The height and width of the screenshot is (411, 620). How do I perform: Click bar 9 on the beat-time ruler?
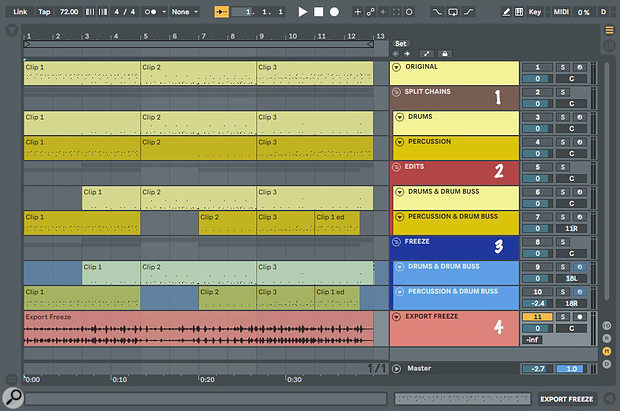[x=261, y=36]
